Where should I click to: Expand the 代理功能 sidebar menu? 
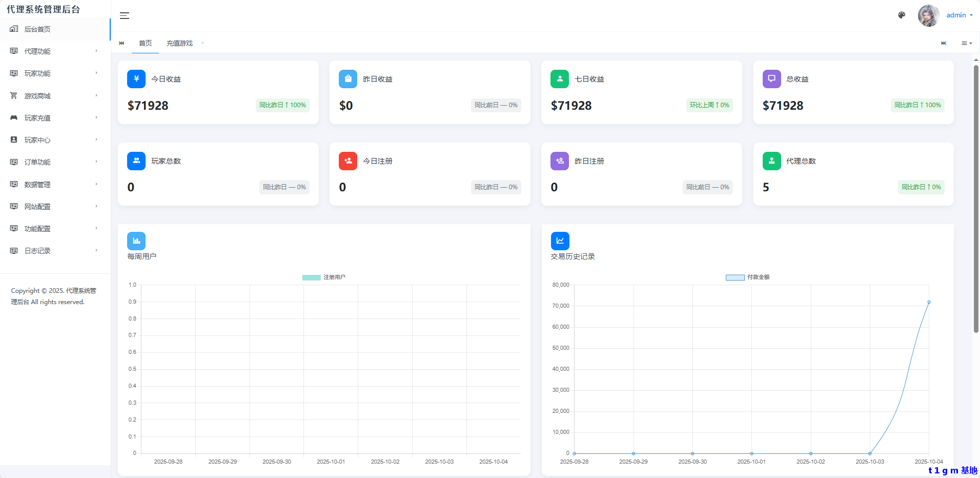[55, 51]
